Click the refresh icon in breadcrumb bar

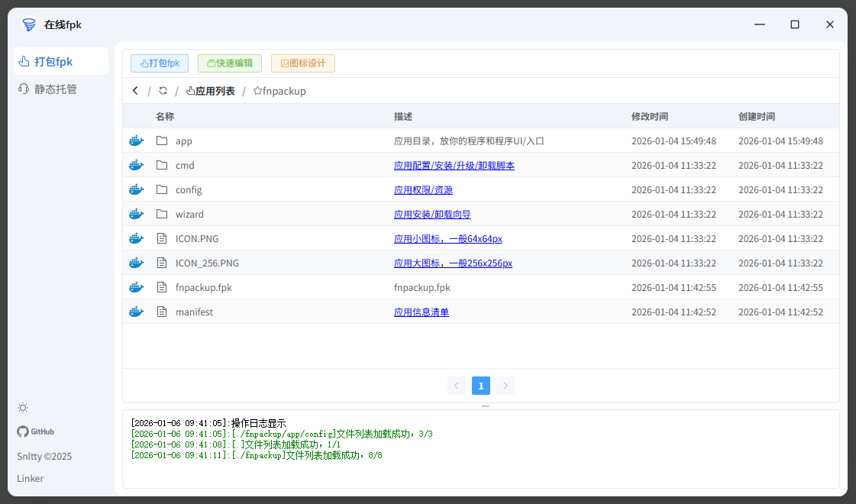click(x=163, y=91)
